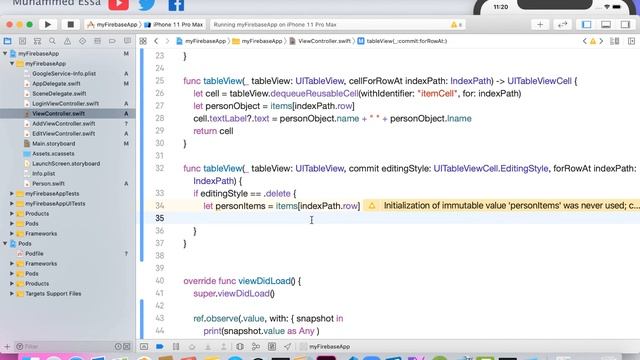Screen dimensions: 640x360
Task: Switch to the Test navigator tab
Action: click(x=82, y=41)
